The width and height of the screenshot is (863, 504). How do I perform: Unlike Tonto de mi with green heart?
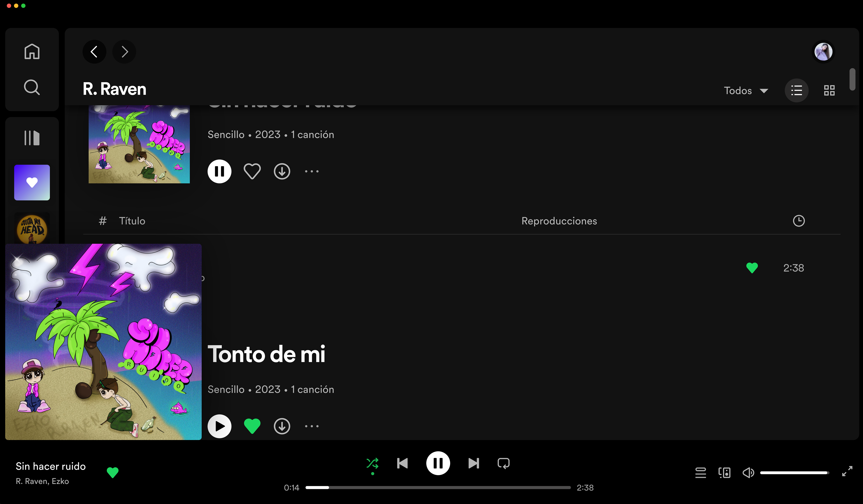(252, 426)
